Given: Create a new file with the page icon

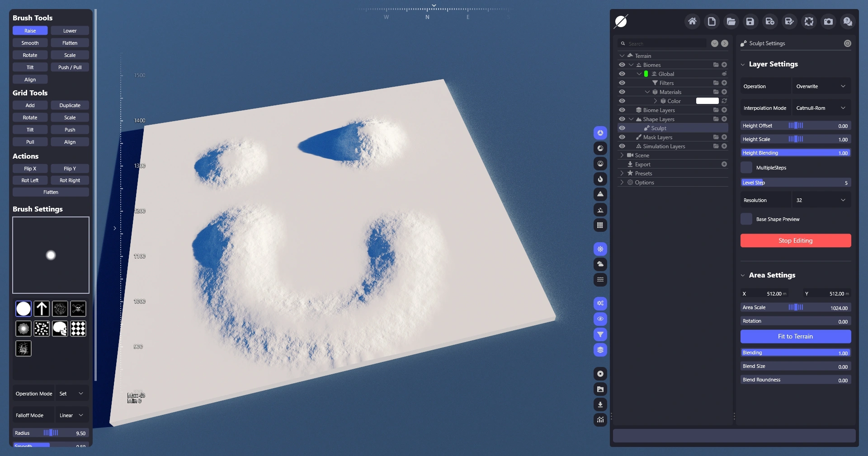Looking at the screenshot, I should 712,21.
